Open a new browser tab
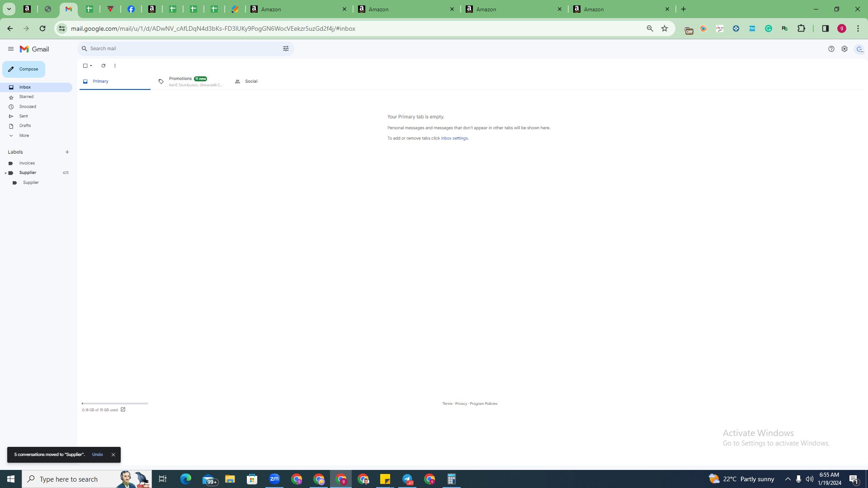This screenshot has height=488, width=868. pyautogui.click(x=684, y=9)
